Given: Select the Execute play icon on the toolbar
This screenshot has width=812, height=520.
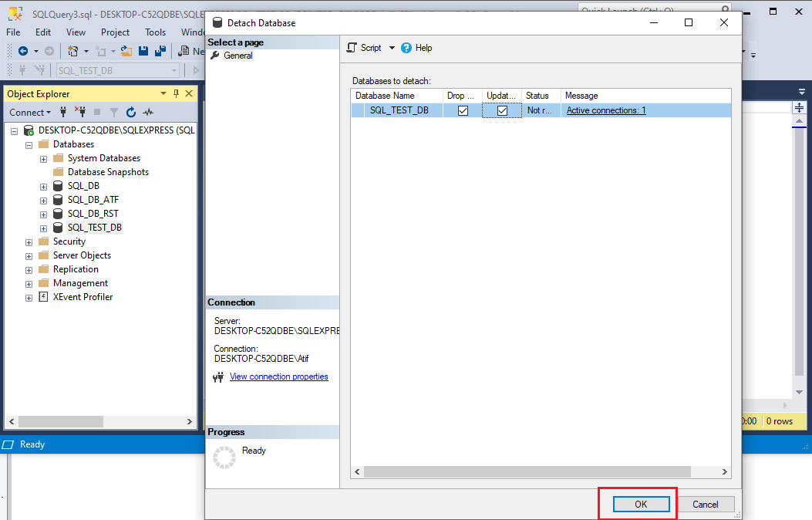Looking at the screenshot, I should click(x=197, y=69).
